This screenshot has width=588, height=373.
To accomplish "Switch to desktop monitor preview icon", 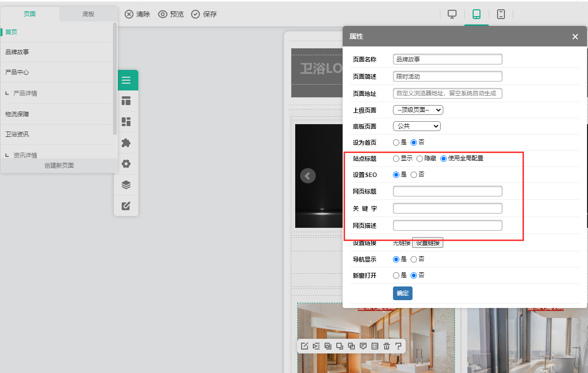I will point(452,14).
